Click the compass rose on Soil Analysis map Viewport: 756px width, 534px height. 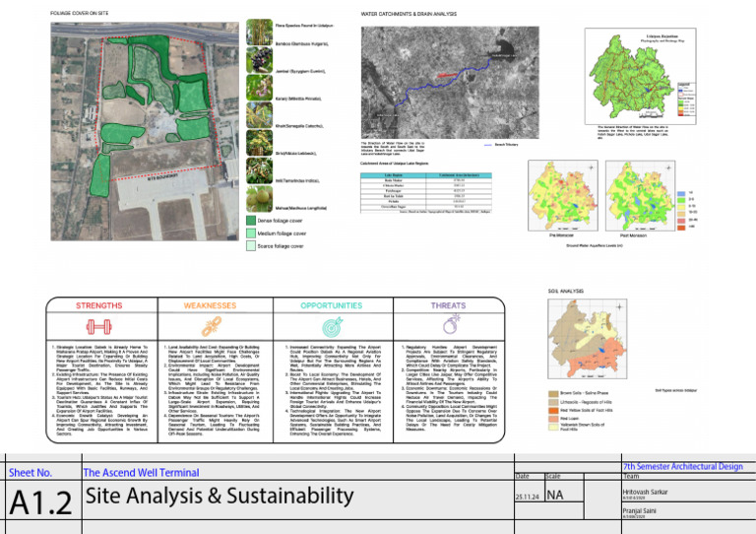point(619,306)
